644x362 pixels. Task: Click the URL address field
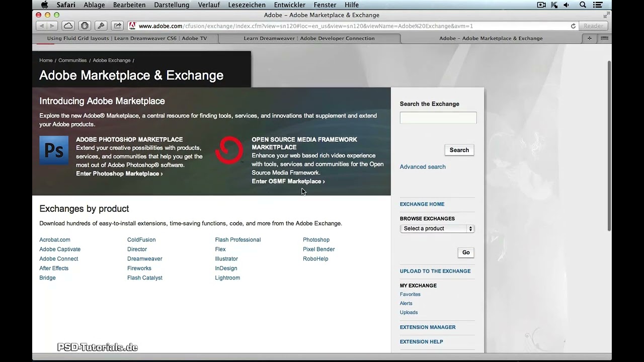pos(352,26)
